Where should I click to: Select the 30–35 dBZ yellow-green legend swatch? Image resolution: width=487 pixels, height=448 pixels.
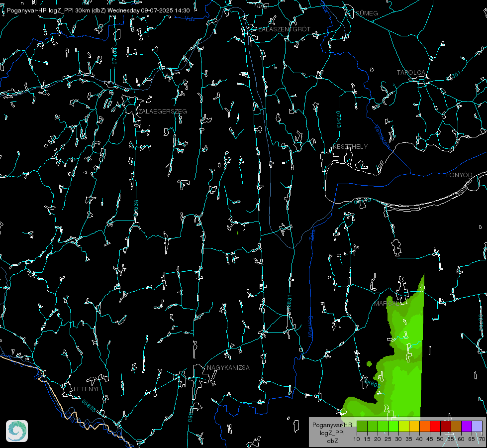(x=404, y=426)
